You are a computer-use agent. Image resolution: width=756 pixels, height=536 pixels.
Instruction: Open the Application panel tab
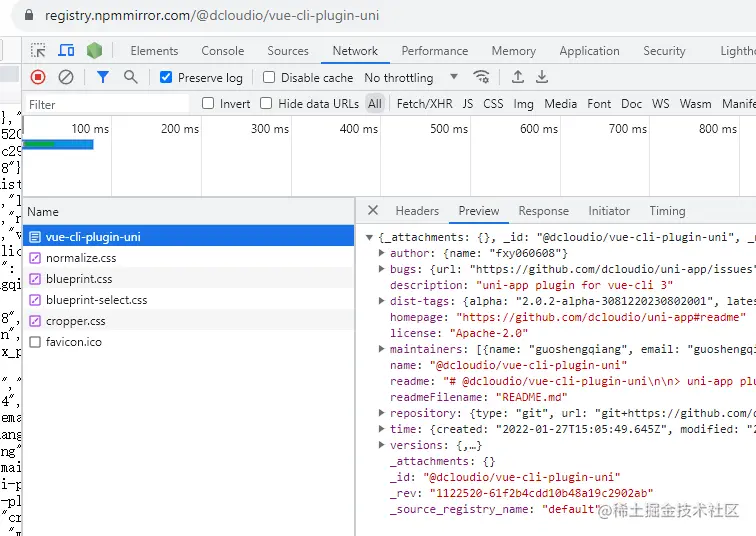click(x=590, y=51)
